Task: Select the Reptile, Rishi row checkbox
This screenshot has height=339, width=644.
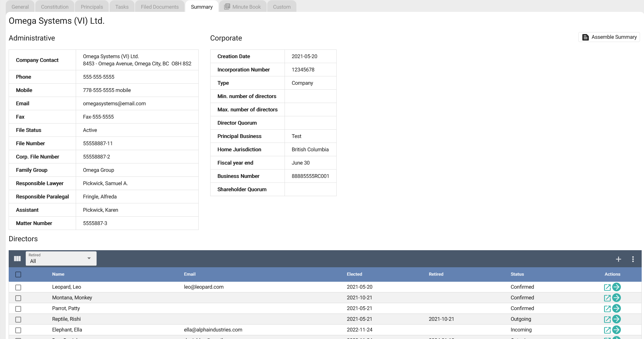Action: [x=18, y=319]
